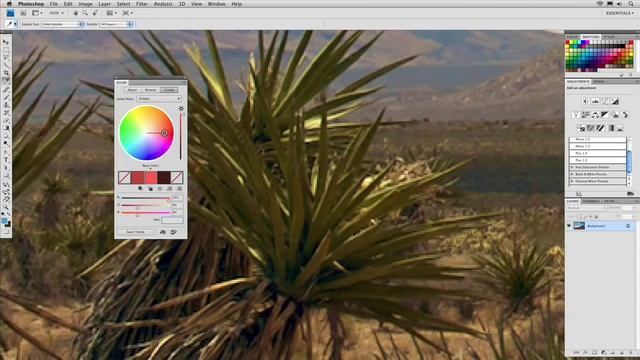Click the Rotate View icon in application bar
Image resolution: width=640 pixels, height=360 pixels.
95,13
